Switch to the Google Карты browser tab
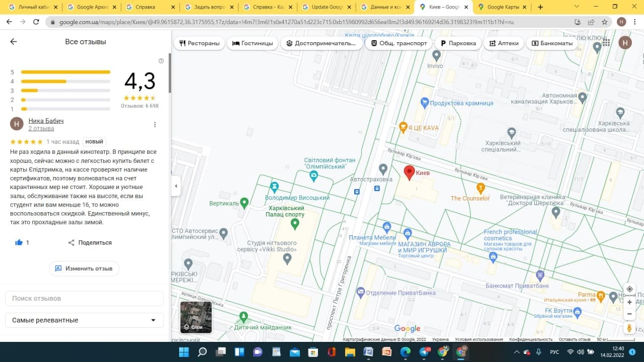 (502, 7)
